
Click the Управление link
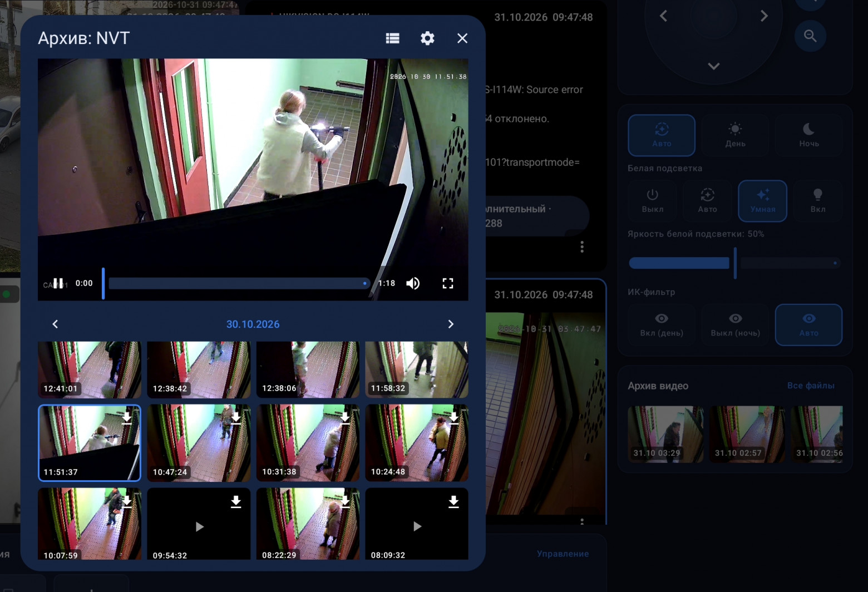pyautogui.click(x=563, y=554)
